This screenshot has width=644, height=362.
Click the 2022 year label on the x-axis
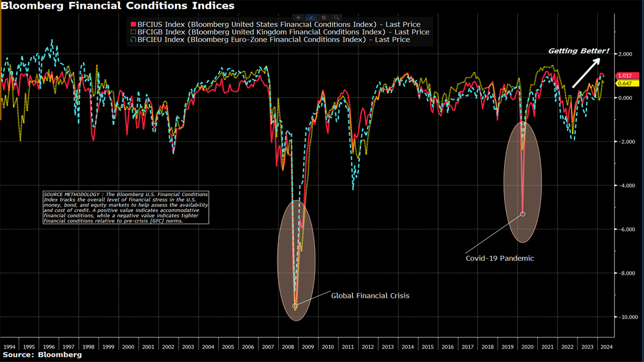(567, 347)
